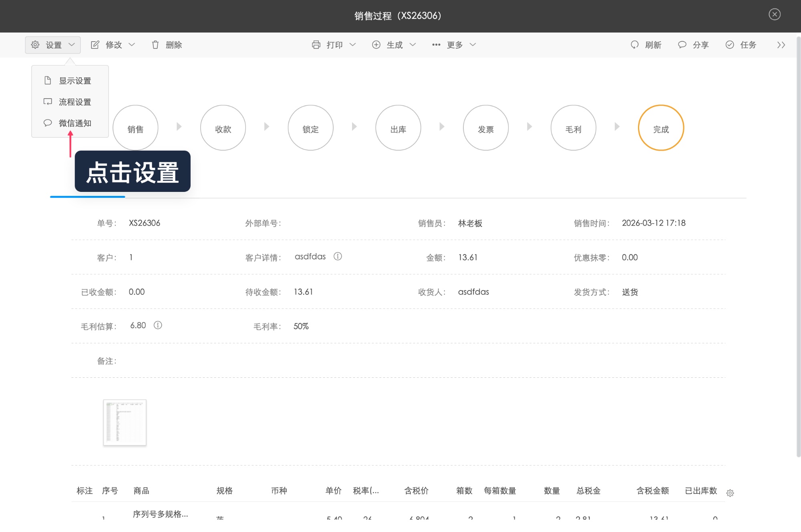Click the 刷新 refresh icon

tap(634, 44)
